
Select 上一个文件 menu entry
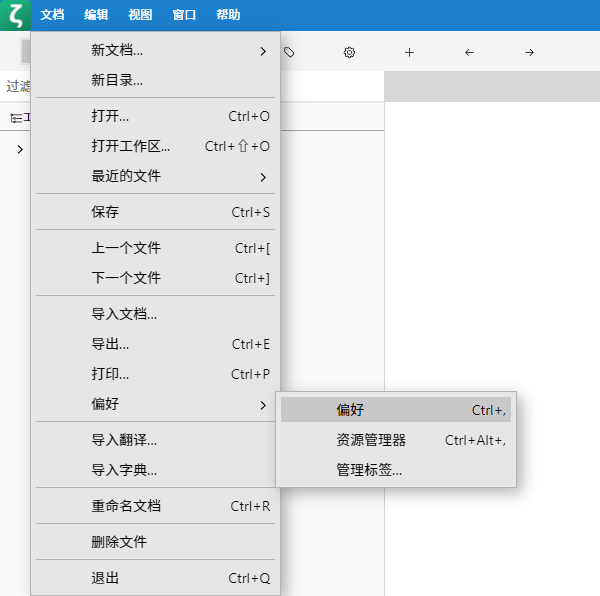pos(155,248)
